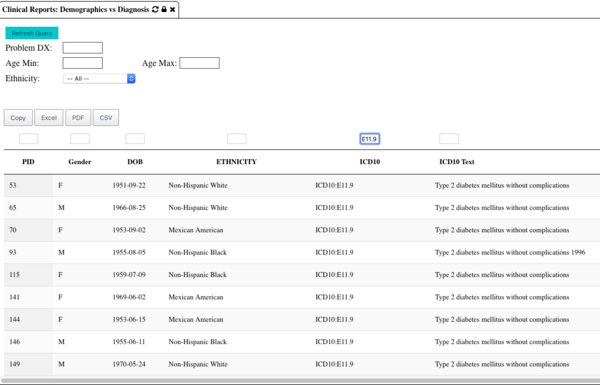Click Gender M in PID 146 row
Screen dimensions: 600x385
coord(61,342)
